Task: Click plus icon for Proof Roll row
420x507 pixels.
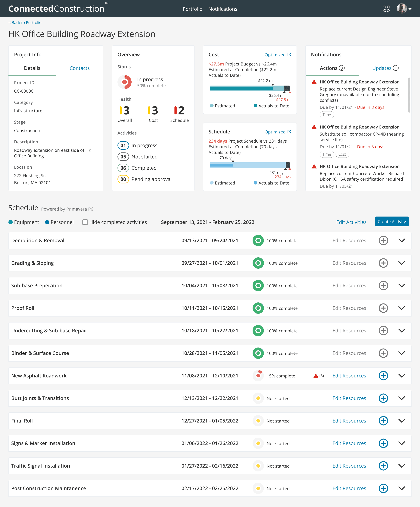Action: point(383,308)
